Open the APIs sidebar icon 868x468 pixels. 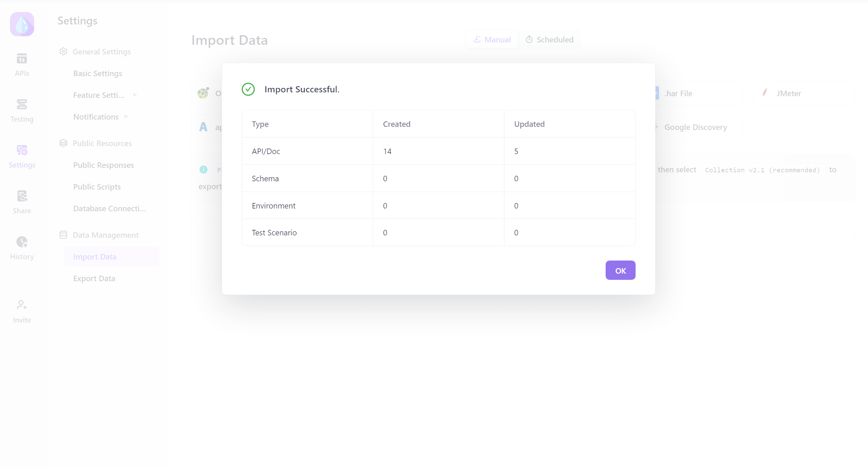tap(22, 59)
